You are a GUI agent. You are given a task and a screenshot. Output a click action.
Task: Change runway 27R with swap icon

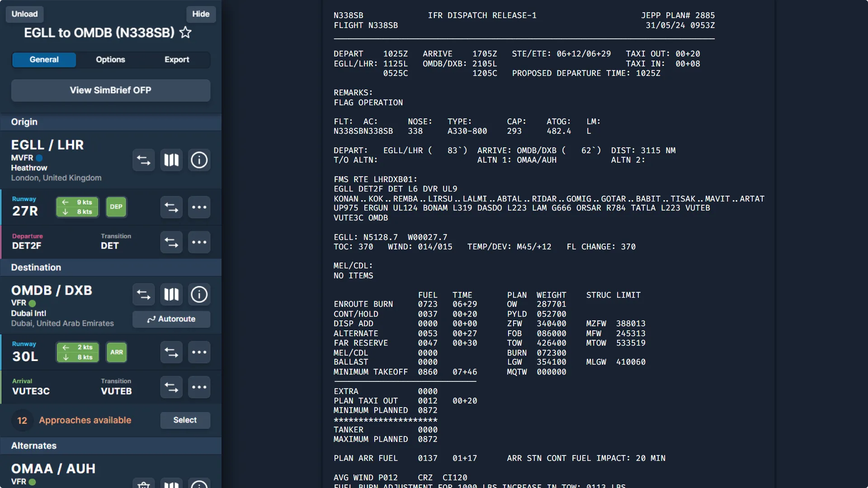tap(171, 207)
